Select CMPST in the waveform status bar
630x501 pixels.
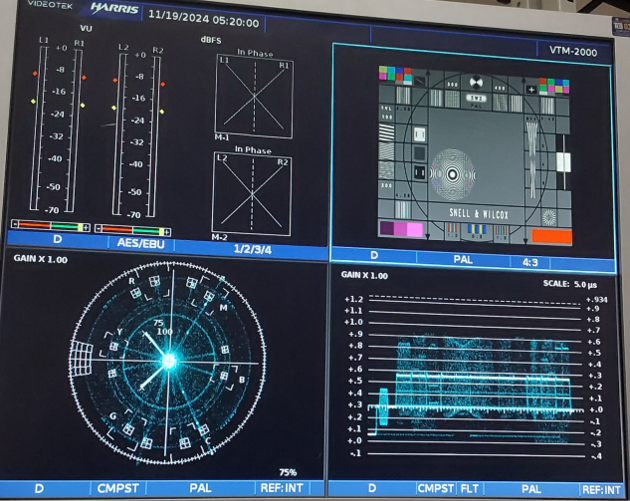pyautogui.click(x=436, y=489)
